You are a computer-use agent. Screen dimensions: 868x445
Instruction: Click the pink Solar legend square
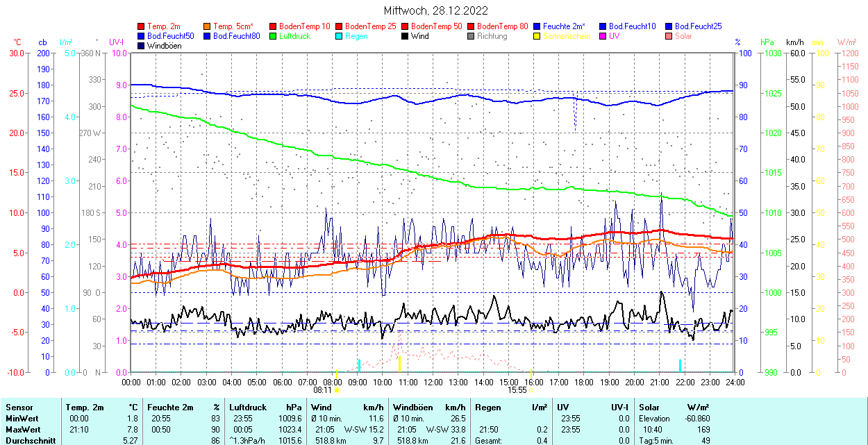click(x=669, y=36)
